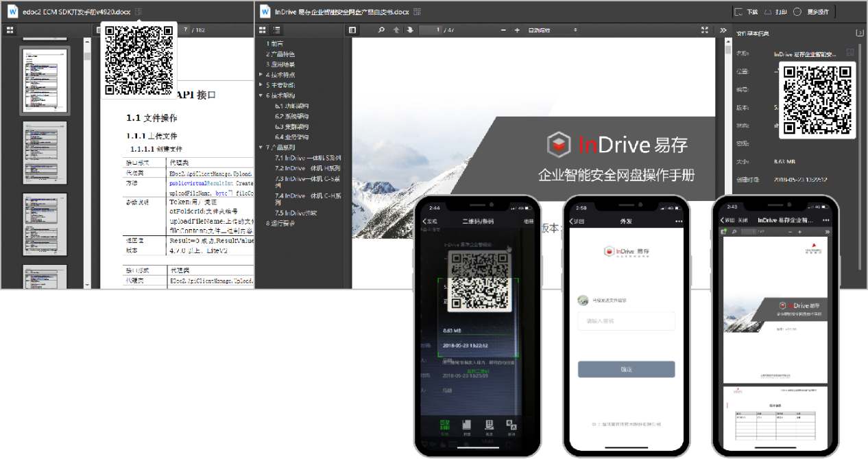Click the QR code icon beside edoc2 ECM filename

(x=138, y=12)
